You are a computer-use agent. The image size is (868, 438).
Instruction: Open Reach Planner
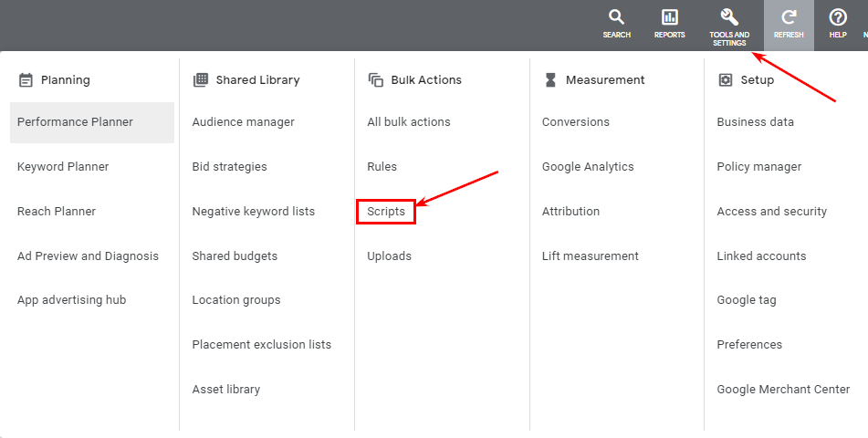[57, 212]
